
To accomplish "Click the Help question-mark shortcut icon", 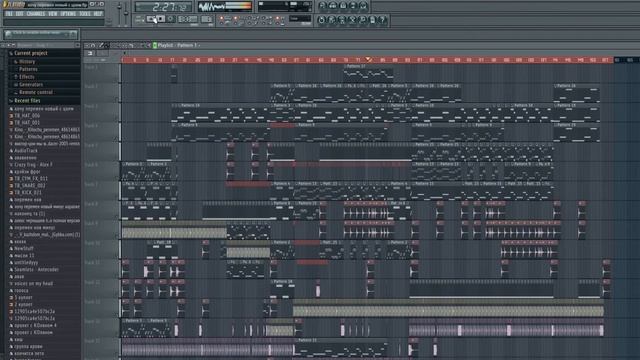I will 382,20.
